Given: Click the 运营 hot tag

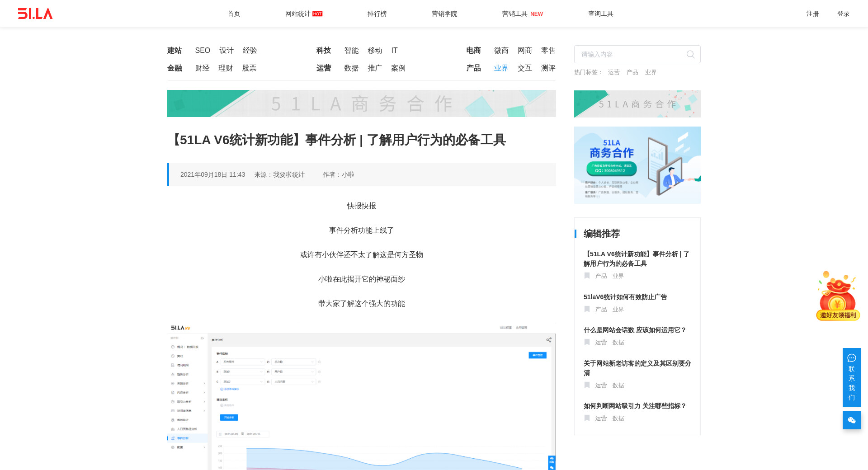Looking at the screenshot, I should (613, 72).
